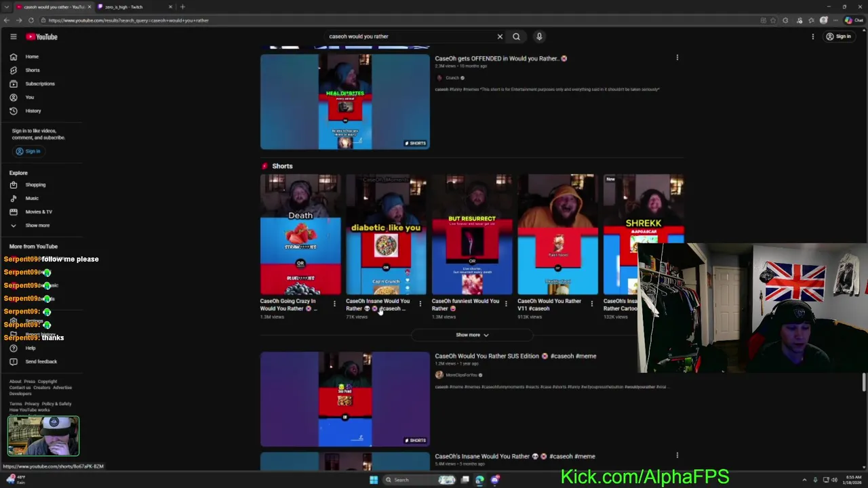Open 'CaseOh Going Crazy' short with Death thumbnail

click(x=300, y=235)
